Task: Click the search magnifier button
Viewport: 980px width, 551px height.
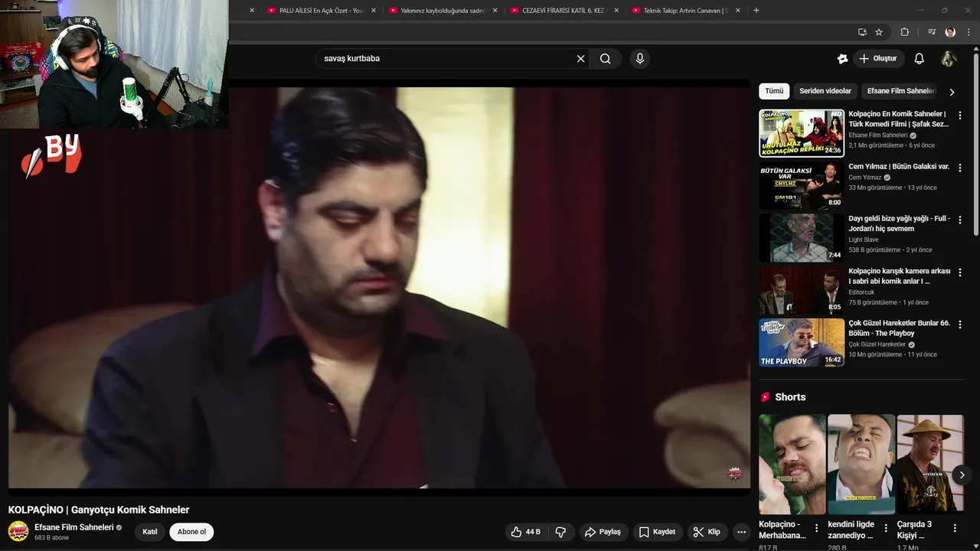Action: tap(606, 59)
